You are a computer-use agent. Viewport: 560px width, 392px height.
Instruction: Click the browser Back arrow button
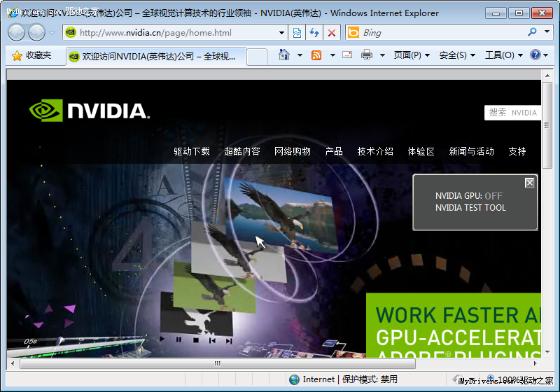pos(16,32)
